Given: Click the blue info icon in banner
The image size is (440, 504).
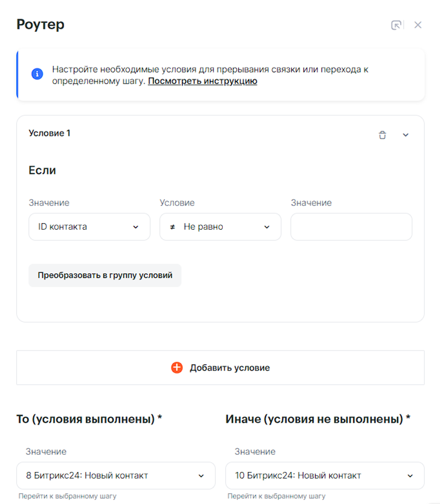Looking at the screenshot, I should (37, 74).
